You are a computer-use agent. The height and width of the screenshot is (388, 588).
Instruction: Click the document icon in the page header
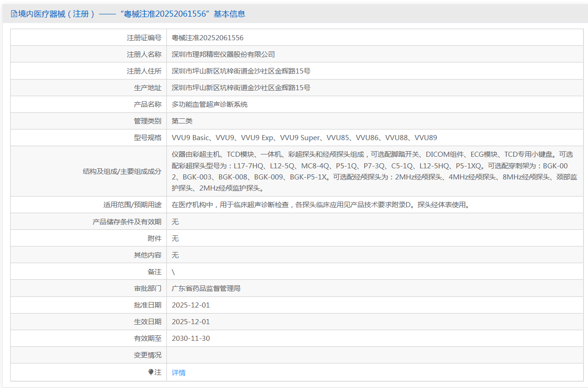14,14
